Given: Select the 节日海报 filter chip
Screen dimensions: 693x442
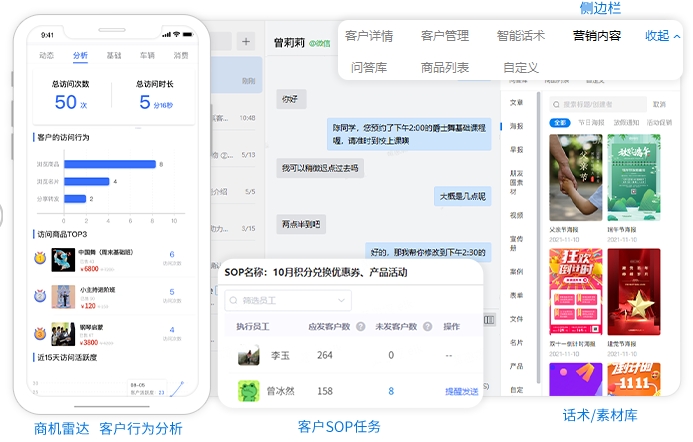Looking at the screenshot, I should pos(591,123).
